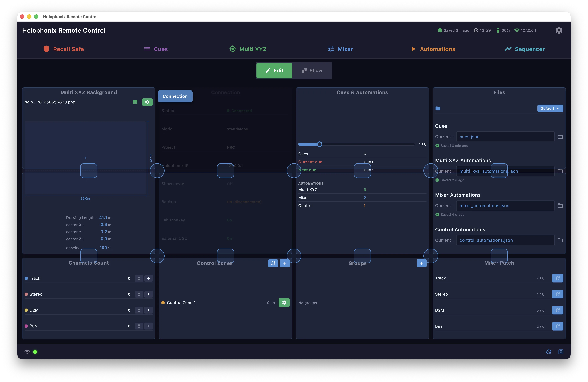
Task: Click the Drawing Length value 41.1
Action: pos(103,218)
